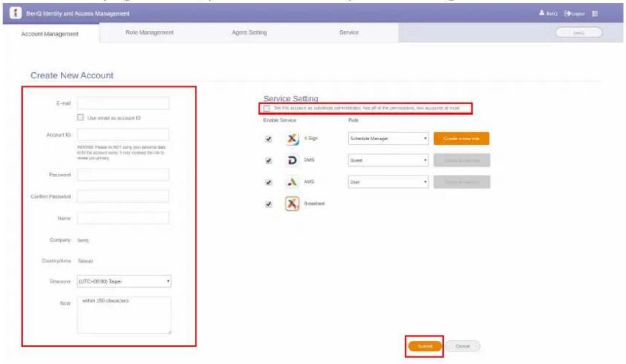Tick 'Use email as account ID' checkbox
The image size is (626, 364).
(x=81, y=117)
